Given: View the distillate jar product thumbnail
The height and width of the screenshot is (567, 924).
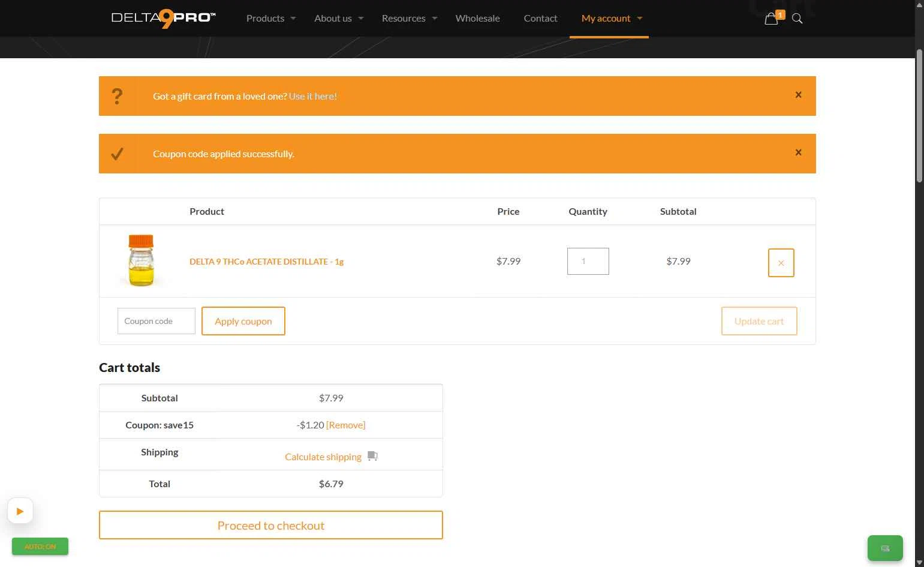Looking at the screenshot, I should (142, 261).
